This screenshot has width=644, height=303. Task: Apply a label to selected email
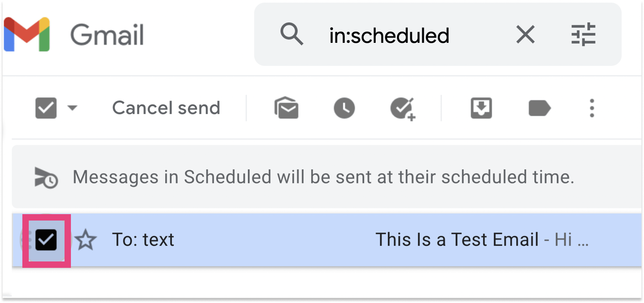(x=540, y=108)
